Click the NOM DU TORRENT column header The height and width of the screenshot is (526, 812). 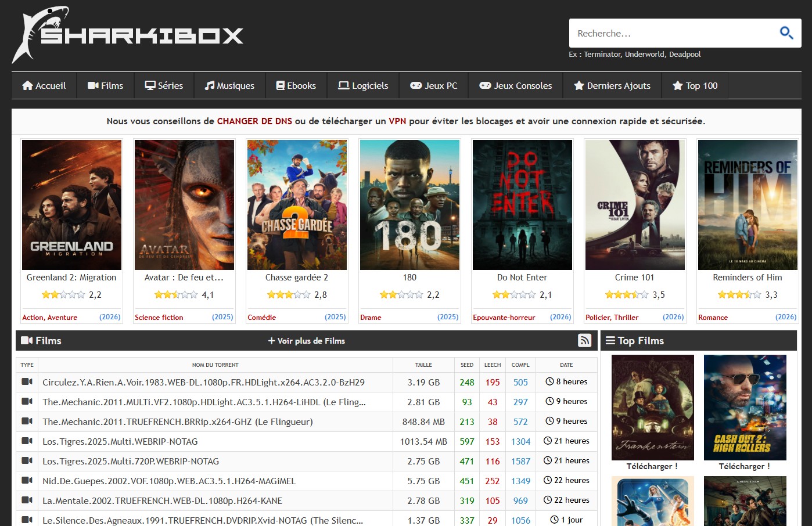pos(215,365)
